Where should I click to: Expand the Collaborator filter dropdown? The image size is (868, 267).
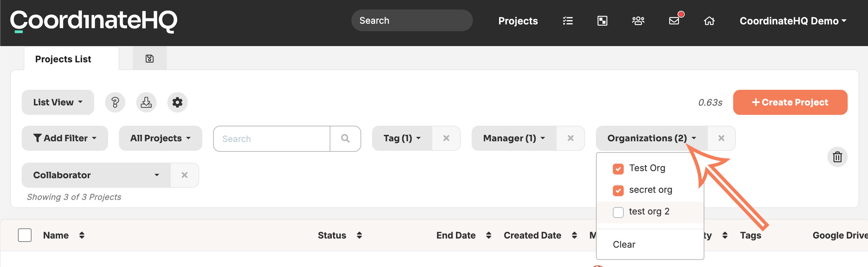[96, 175]
